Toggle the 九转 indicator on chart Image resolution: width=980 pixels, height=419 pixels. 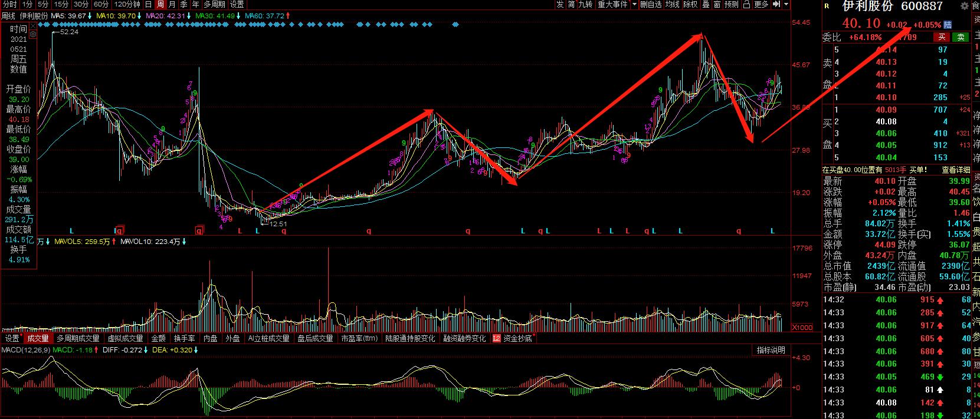coord(585,5)
